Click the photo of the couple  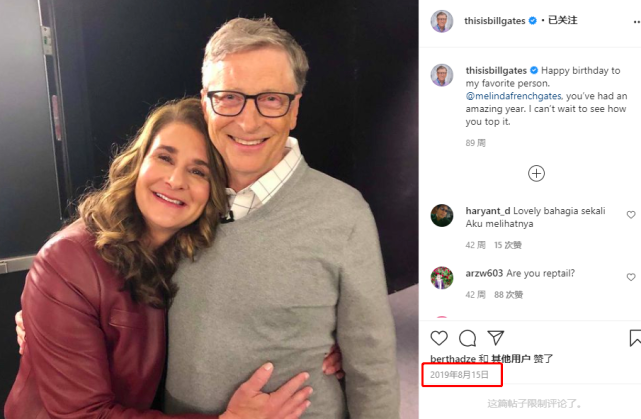(x=209, y=209)
